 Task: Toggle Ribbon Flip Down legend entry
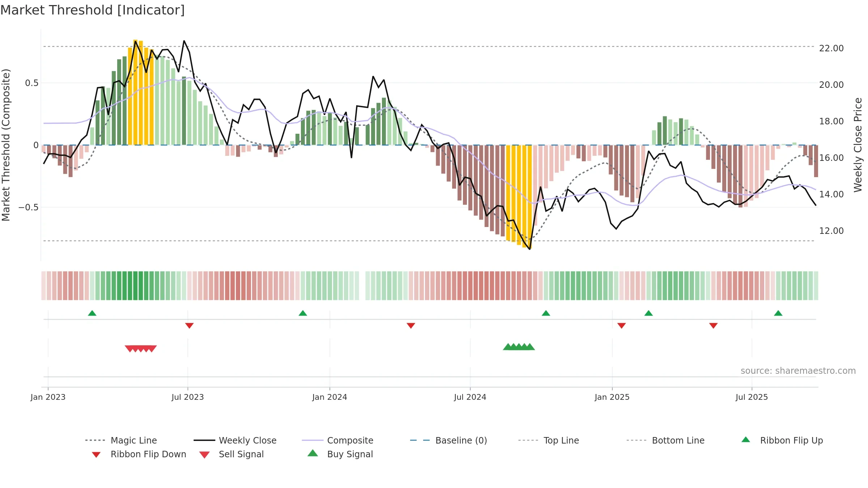pyautogui.click(x=139, y=454)
